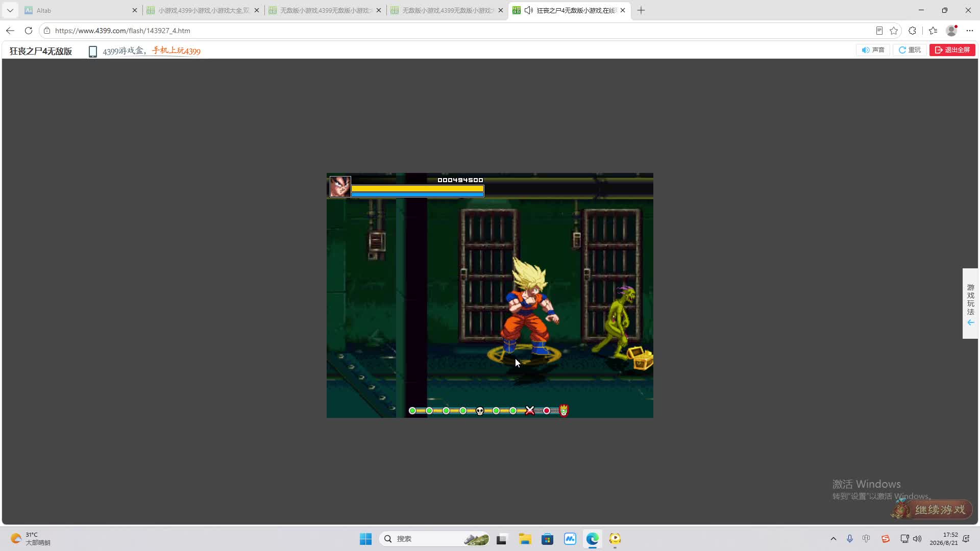View site information lock icon
This screenshot has height=551, width=980.
[47, 31]
